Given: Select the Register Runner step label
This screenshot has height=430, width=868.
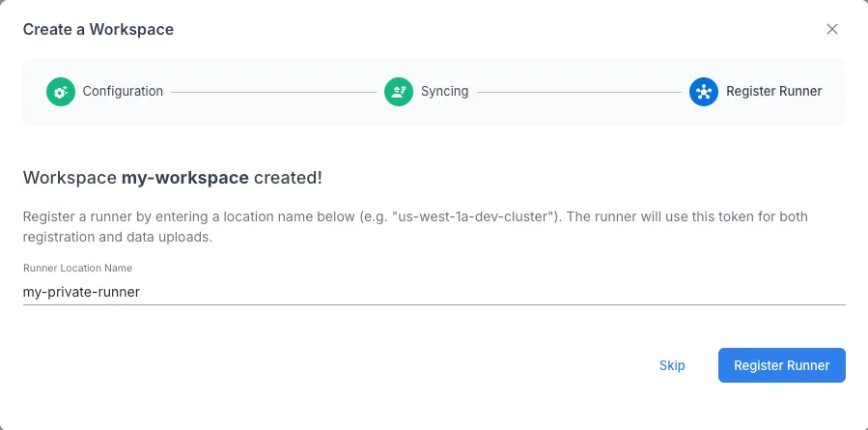Looking at the screenshot, I should click(774, 91).
